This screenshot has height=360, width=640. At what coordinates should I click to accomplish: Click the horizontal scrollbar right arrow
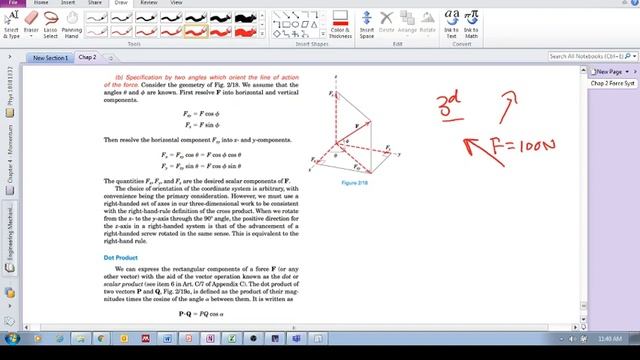[576, 327]
